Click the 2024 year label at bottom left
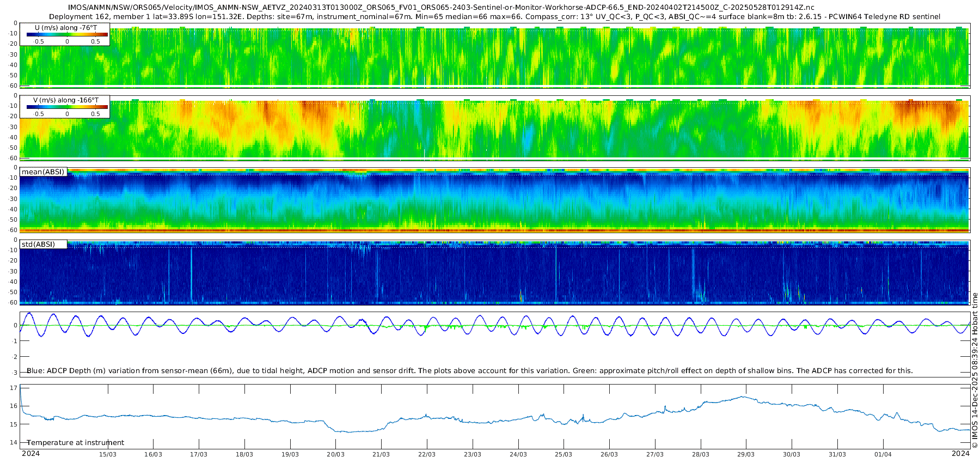This screenshot has width=980, height=463. (x=30, y=454)
